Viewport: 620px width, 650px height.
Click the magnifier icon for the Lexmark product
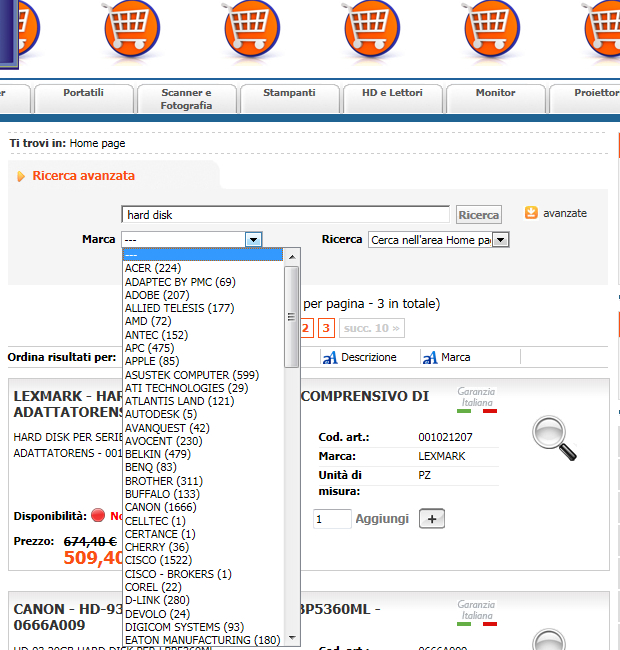(x=554, y=438)
